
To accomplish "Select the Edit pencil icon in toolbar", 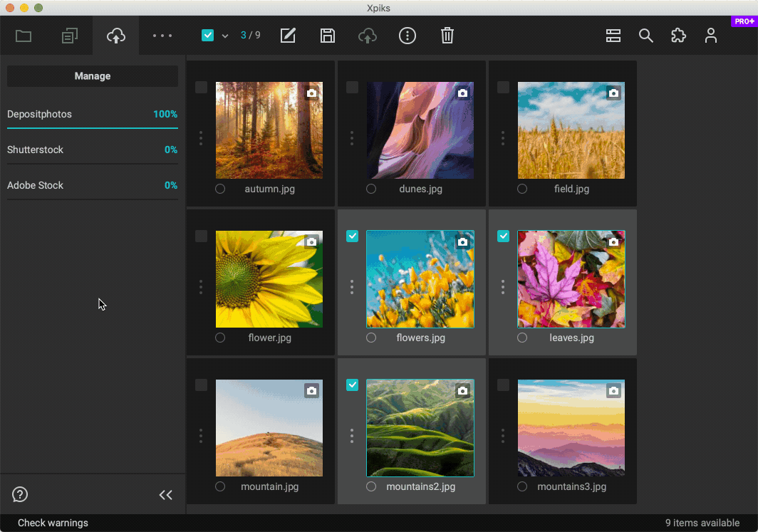I will tap(288, 36).
